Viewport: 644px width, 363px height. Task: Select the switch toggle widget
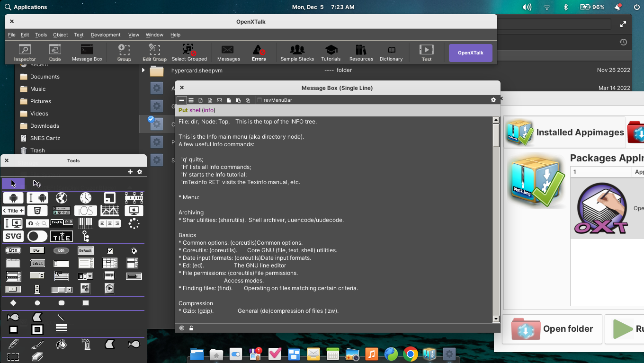pyautogui.click(x=37, y=236)
